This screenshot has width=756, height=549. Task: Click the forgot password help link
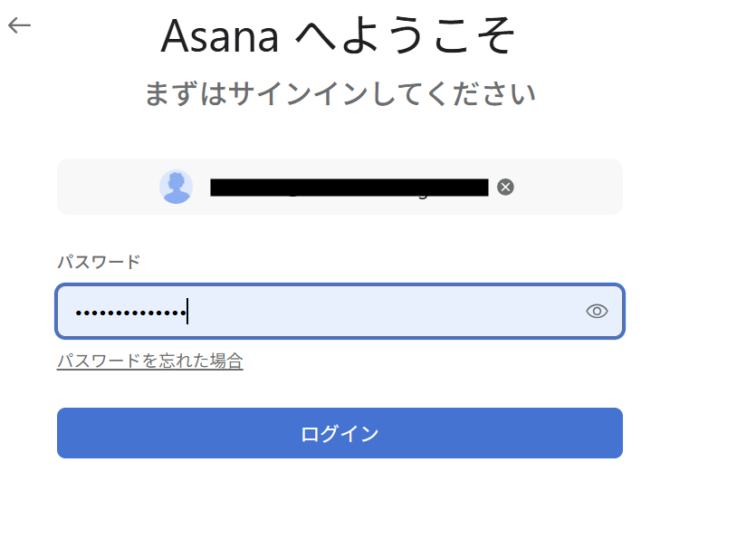[149, 361]
